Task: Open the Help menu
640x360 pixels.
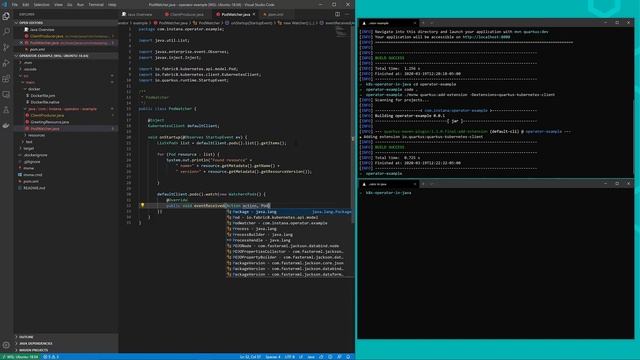Action: (112, 4)
